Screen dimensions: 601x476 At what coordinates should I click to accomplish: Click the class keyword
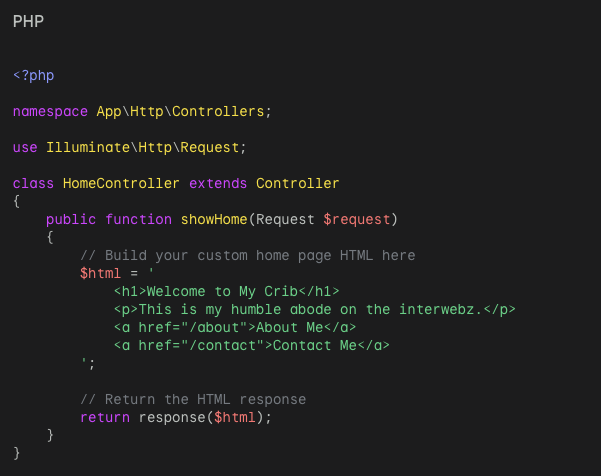tap(33, 184)
